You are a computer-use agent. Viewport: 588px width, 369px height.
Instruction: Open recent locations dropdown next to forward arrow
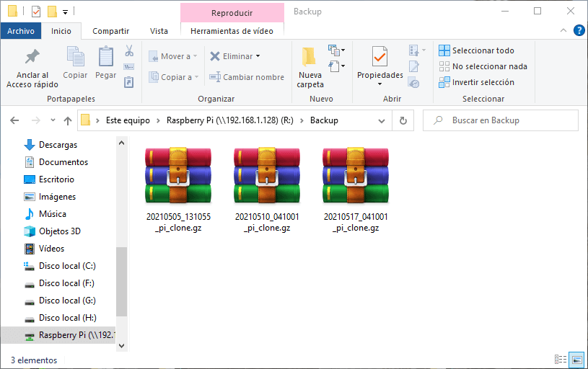click(x=53, y=120)
